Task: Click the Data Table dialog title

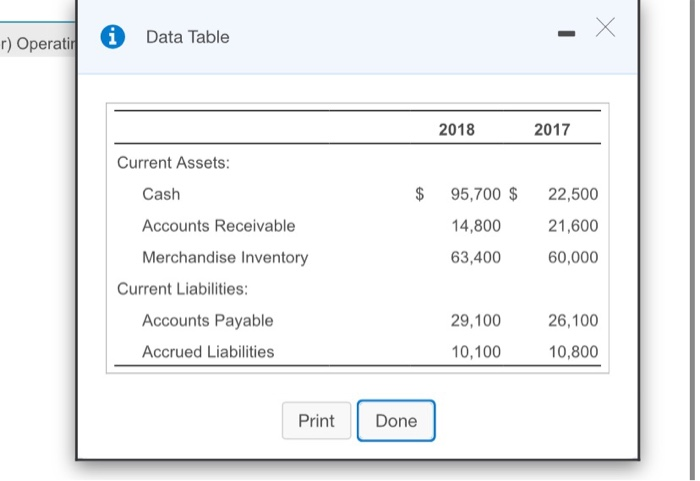Action: tap(188, 37)
